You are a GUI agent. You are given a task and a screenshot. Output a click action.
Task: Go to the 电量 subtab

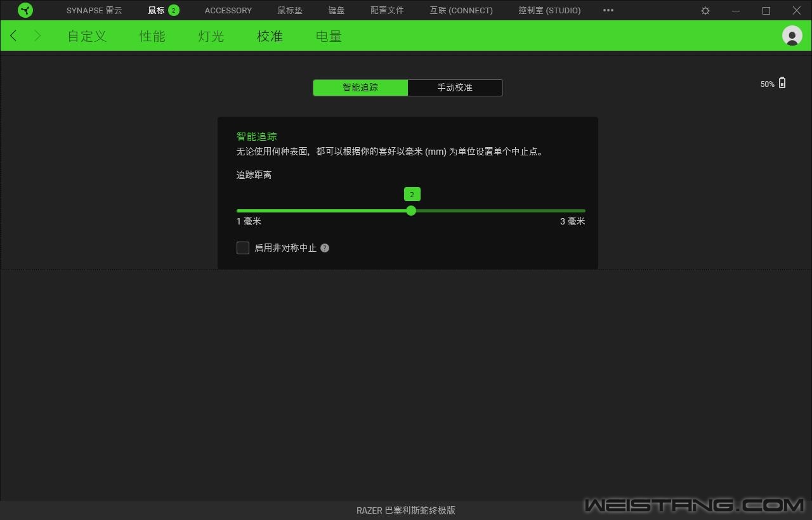[x=329, y=36]
